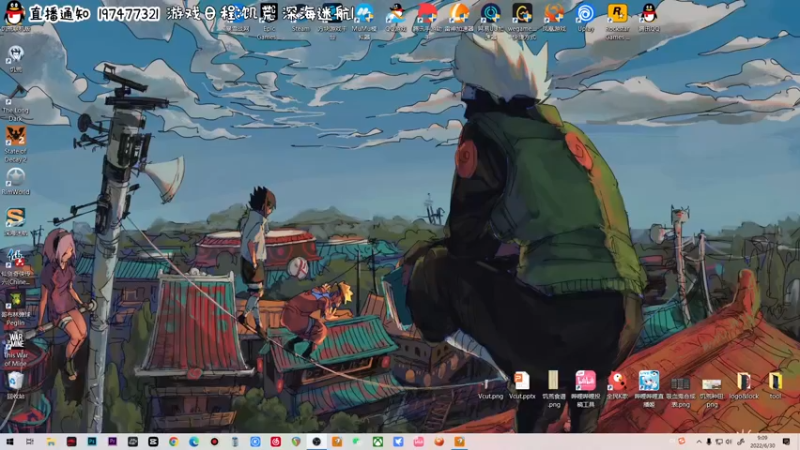This screenshot has height=450, width=800.
Task: Open the volume control in tray
Action: point(729,442)
